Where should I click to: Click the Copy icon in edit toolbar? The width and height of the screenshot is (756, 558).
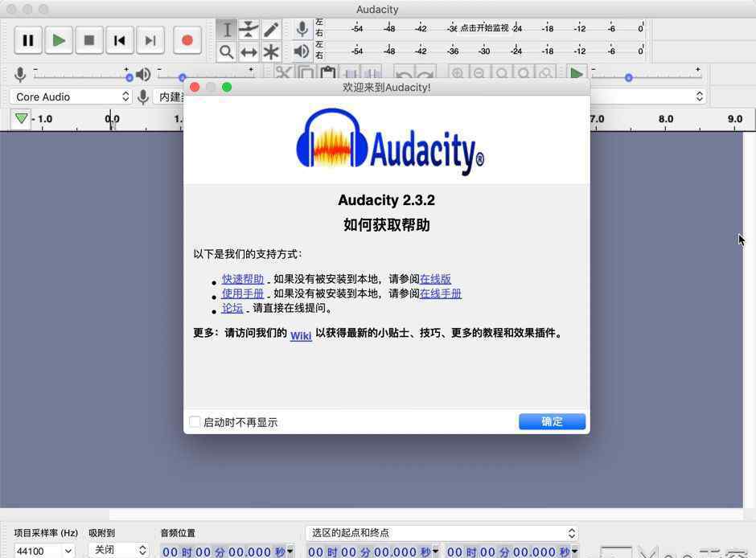coord(306,73)
